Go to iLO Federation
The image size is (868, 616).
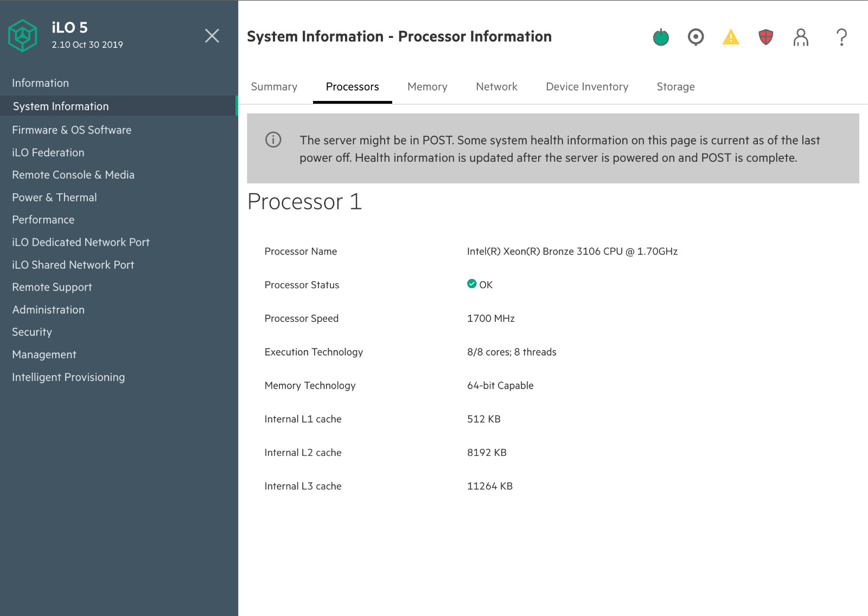pyautogui.click(x=48, y=153)
